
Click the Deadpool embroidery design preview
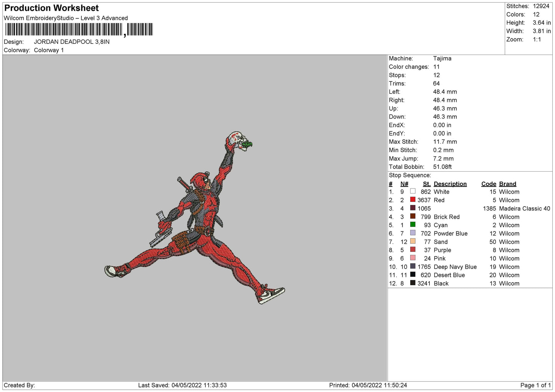click(x=195, y=218)
